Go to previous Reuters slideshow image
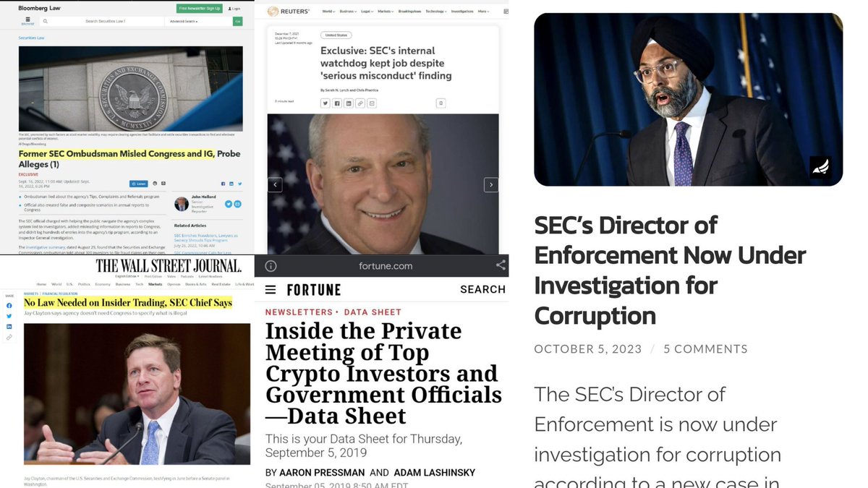The width and height of the screenshot is (868, 488). 275,184
